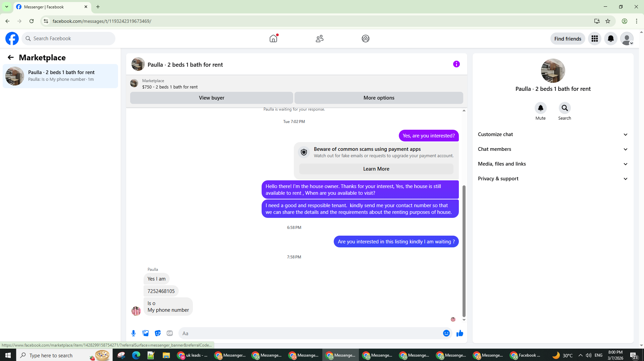
Task: Expand the Chat members section
Action: tap(553, 149)
